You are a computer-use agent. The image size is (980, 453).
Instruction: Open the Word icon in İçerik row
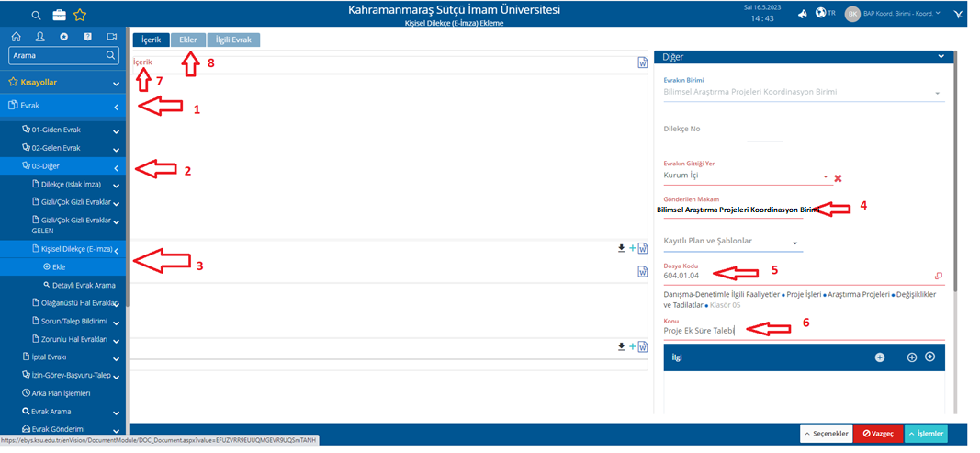[x=643, y=62]
